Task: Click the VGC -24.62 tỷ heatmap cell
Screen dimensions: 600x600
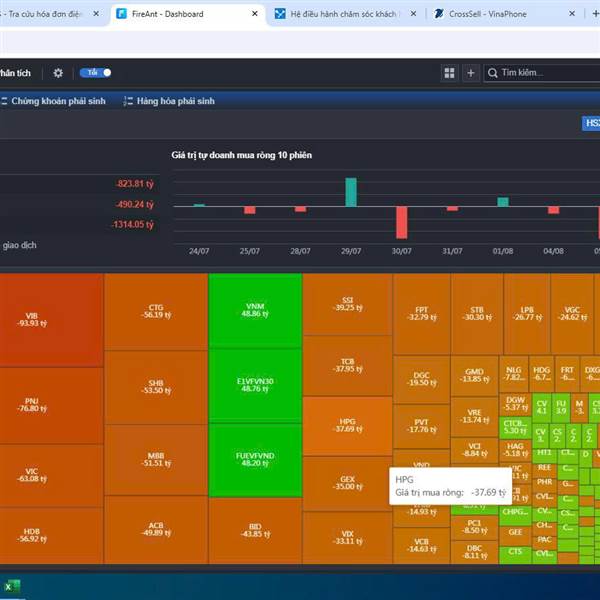Action: pyautogui.click(x=572, y=314)
